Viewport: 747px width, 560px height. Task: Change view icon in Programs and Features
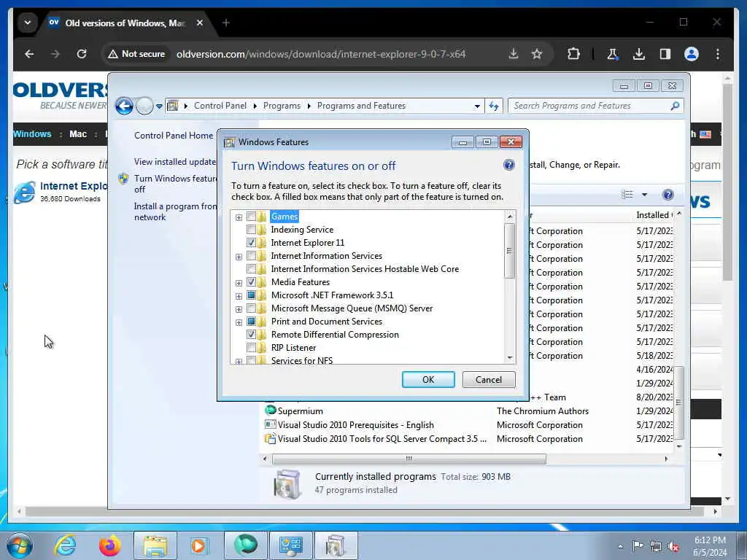pyautogui.click(x=627, y=194)
